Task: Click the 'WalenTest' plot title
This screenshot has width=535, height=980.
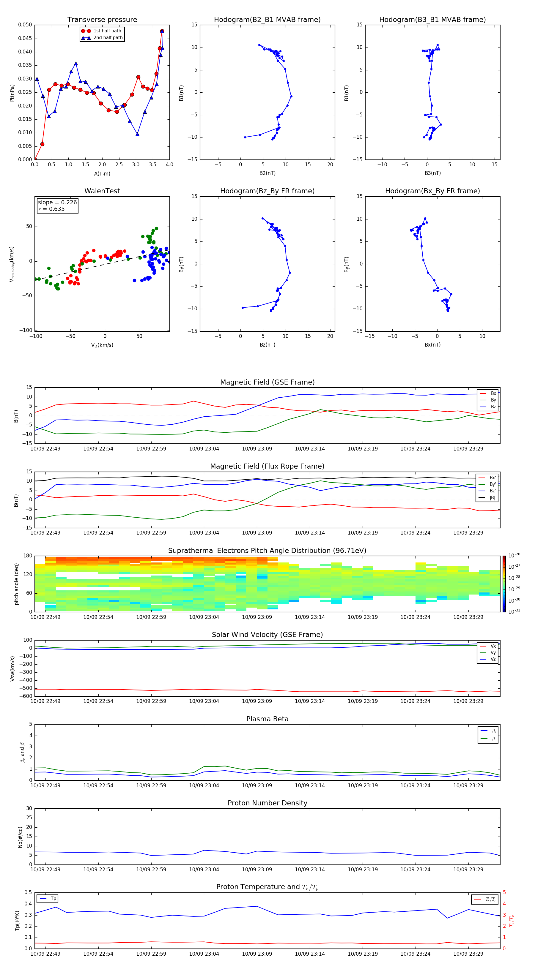Action: [x=102, y=191]
